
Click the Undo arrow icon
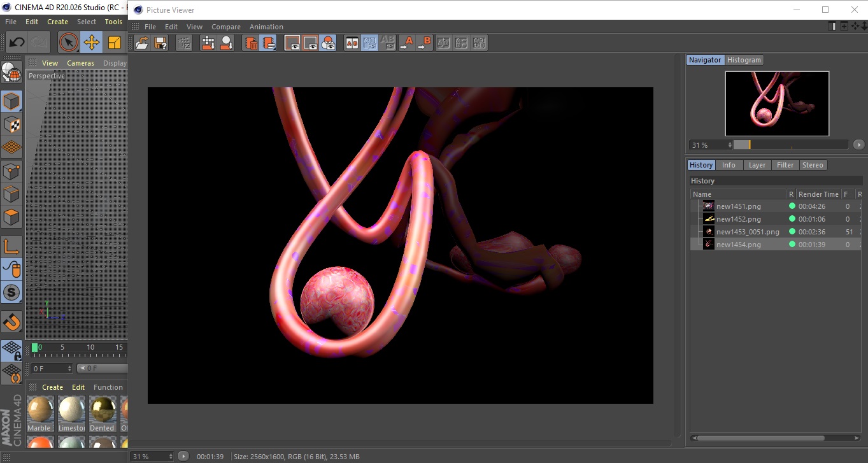(17, 43)
